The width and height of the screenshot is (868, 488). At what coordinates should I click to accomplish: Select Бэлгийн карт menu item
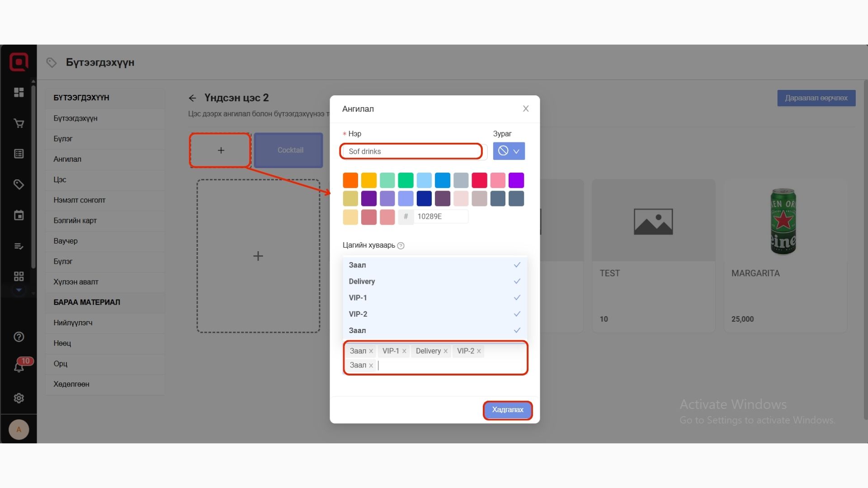point(75,221)
